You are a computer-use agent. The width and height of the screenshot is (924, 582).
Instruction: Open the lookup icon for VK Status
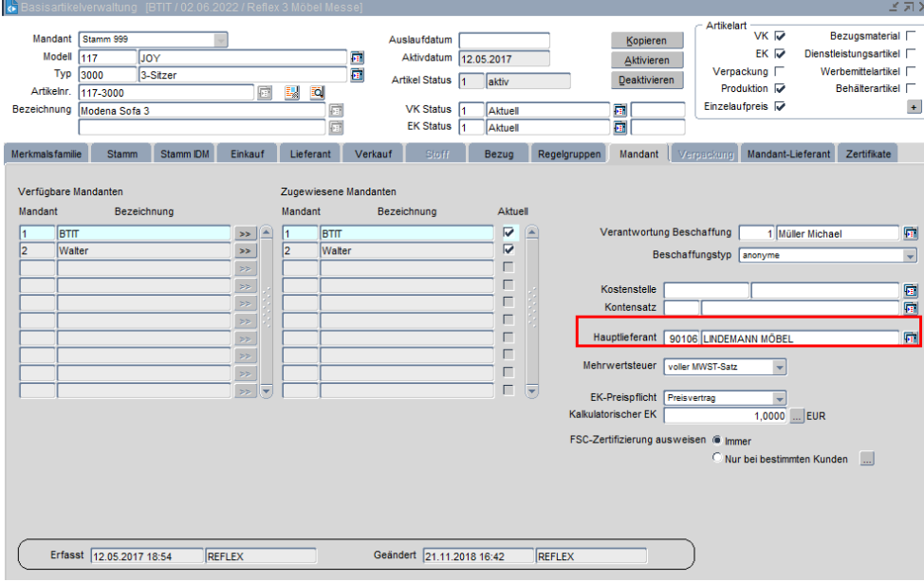(620, 110)
